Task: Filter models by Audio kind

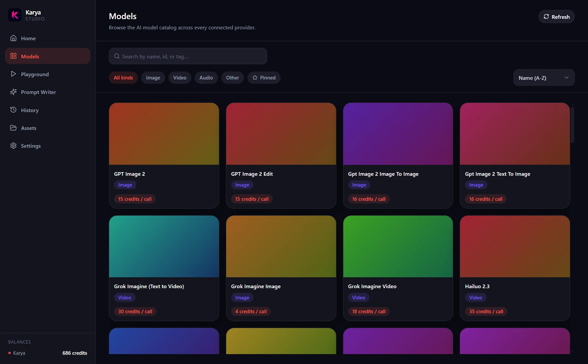Action: 206,78
